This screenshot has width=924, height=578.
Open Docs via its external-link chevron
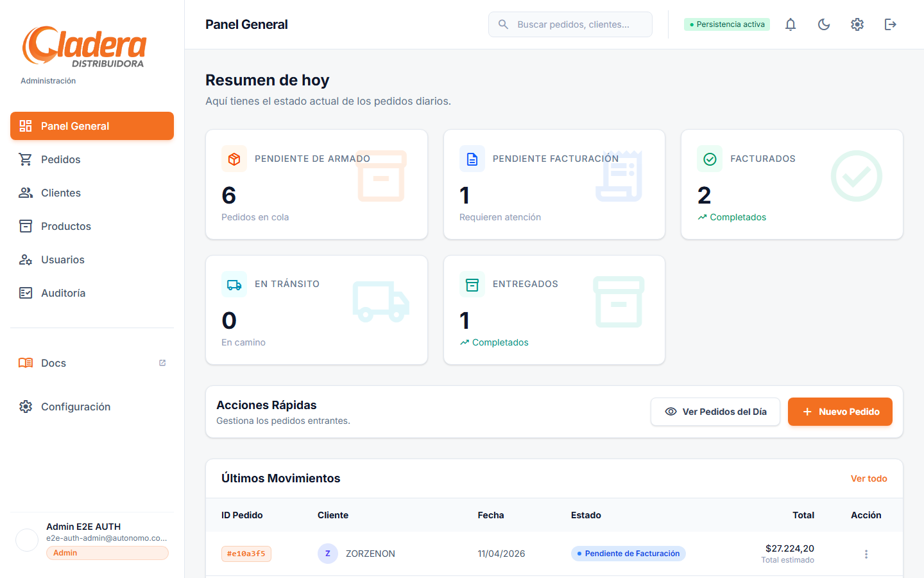pyautogui.click(x=162, y=363)
